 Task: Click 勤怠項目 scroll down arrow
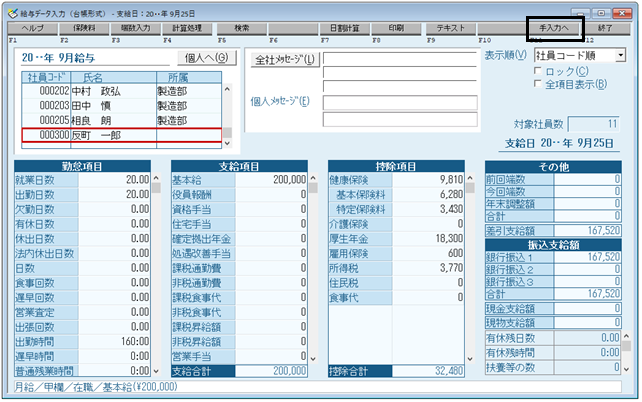click(156, 371)
